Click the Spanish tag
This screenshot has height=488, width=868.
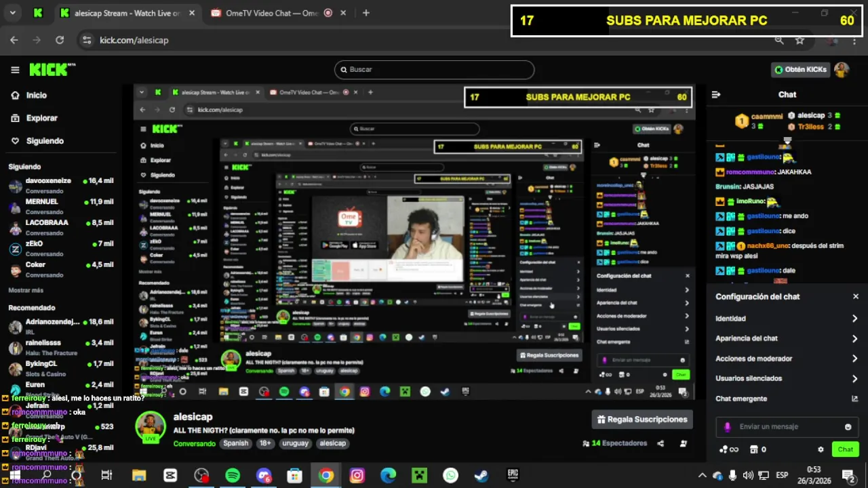point(236,443)
